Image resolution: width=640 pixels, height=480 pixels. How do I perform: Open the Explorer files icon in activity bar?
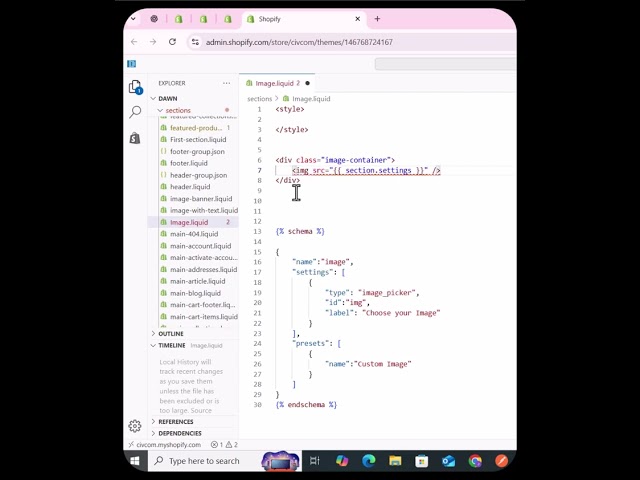pos(135,87)
